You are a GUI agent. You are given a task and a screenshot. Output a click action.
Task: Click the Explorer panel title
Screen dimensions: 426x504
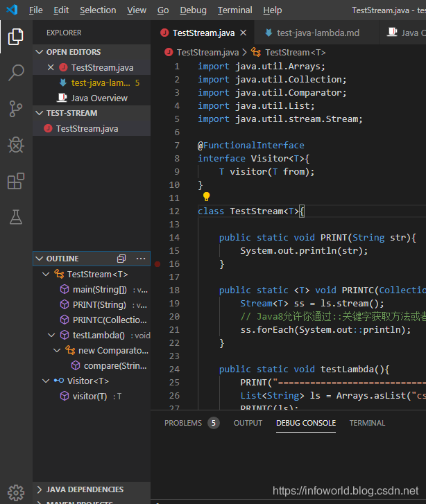[x=64, y=33]
